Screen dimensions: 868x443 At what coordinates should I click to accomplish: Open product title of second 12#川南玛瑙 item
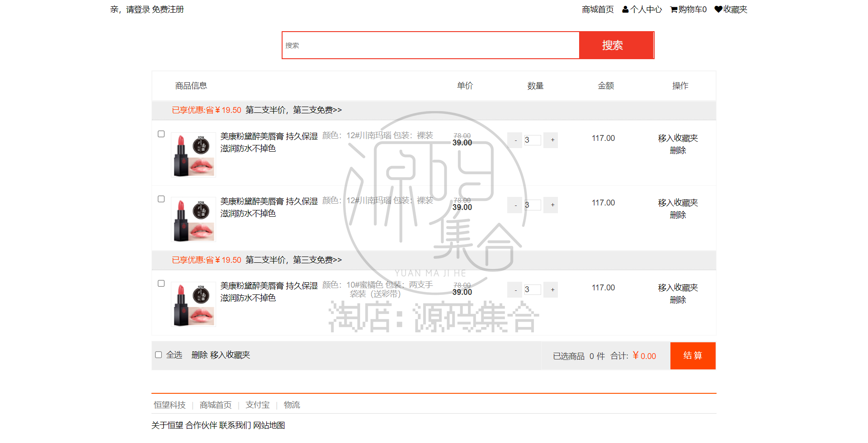[269, 207]
